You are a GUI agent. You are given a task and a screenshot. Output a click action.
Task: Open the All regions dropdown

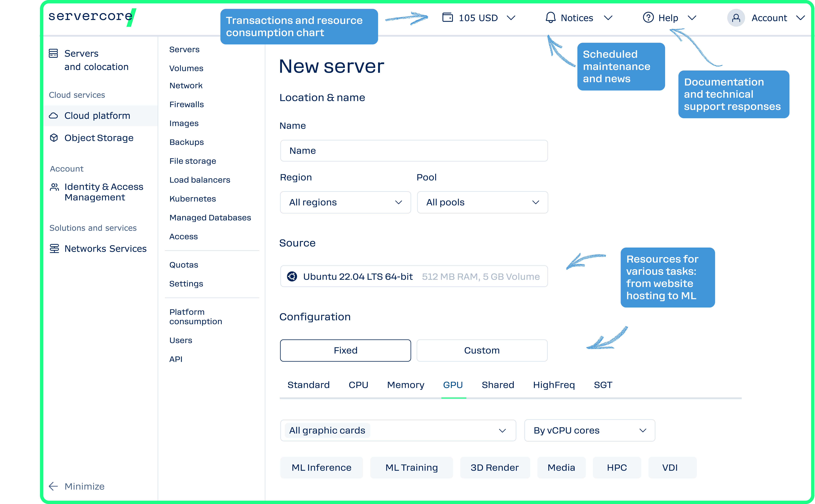(x=345, y=202)
